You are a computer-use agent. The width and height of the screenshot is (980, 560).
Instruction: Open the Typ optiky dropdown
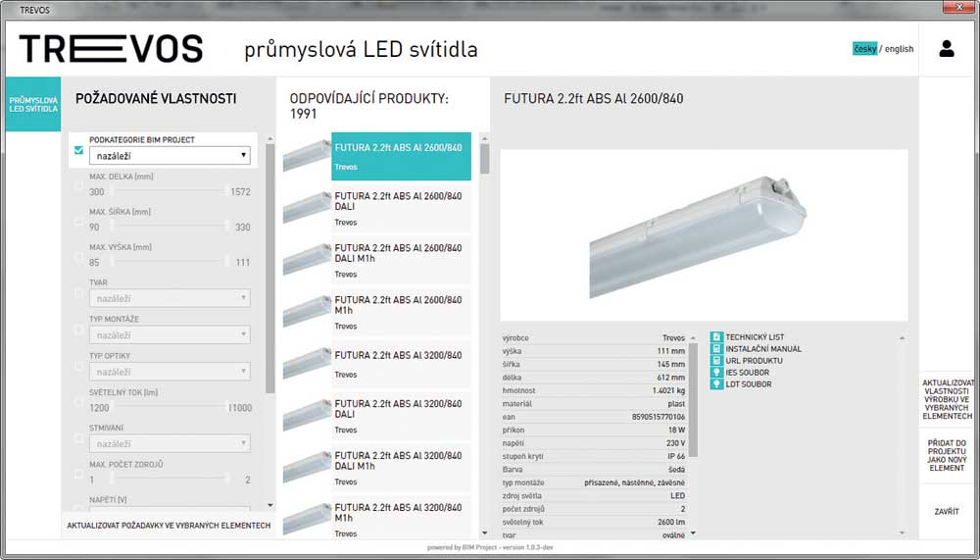pos(170,372)
